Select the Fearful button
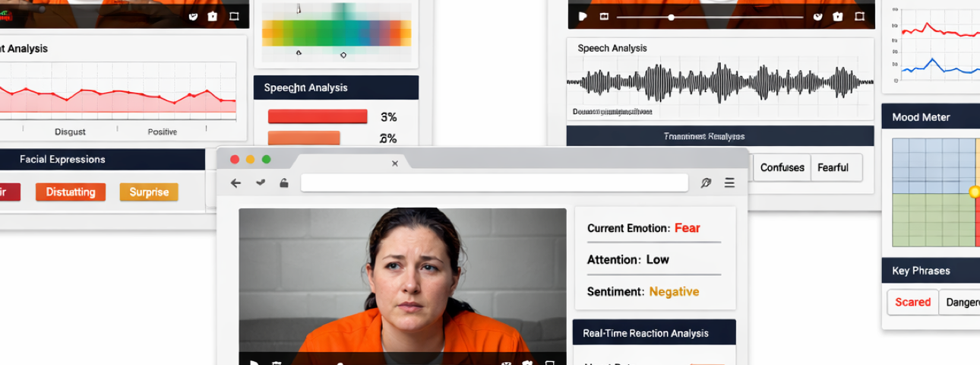 (836, 167)
